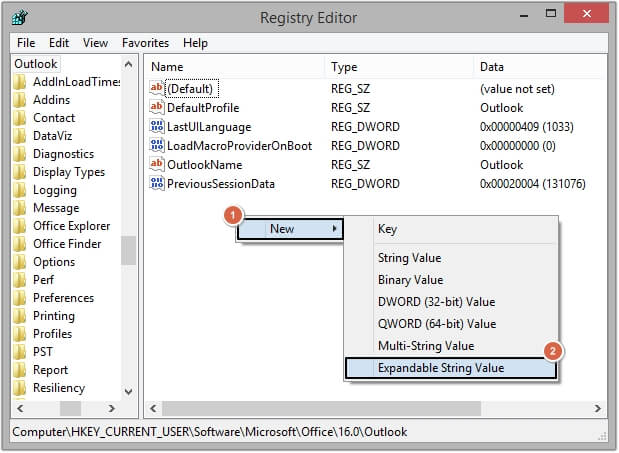The width and height of the screenshot is (619, 453).
Task: Open the Edit menu
Action: pos(59,43)
